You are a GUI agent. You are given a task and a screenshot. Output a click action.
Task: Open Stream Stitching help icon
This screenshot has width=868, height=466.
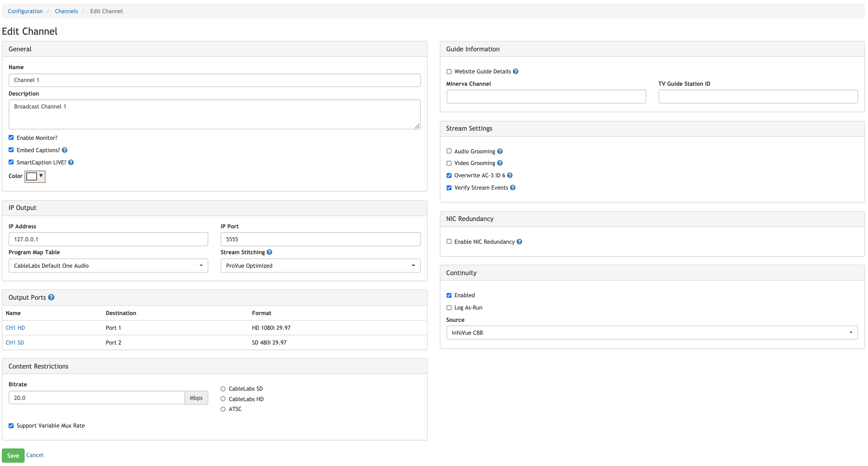pos(269,252)
